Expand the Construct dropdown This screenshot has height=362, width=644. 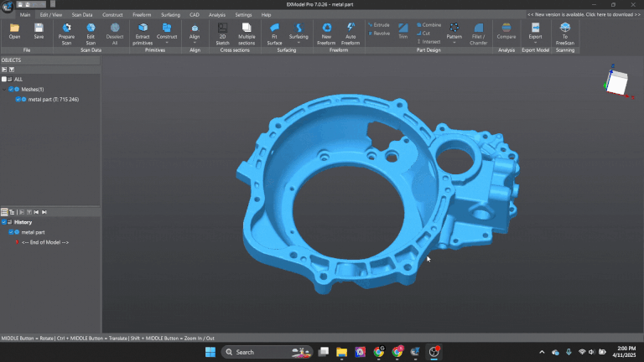167,40
